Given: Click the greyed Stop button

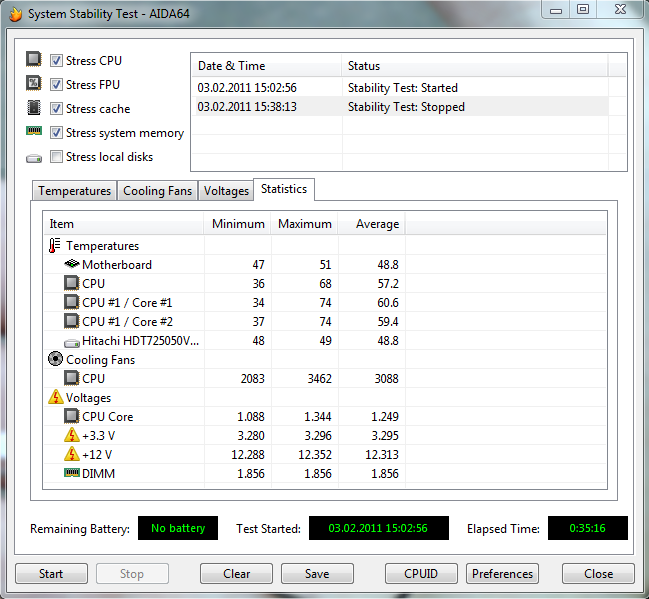Looking at the screenshot, I should [132, 574].
